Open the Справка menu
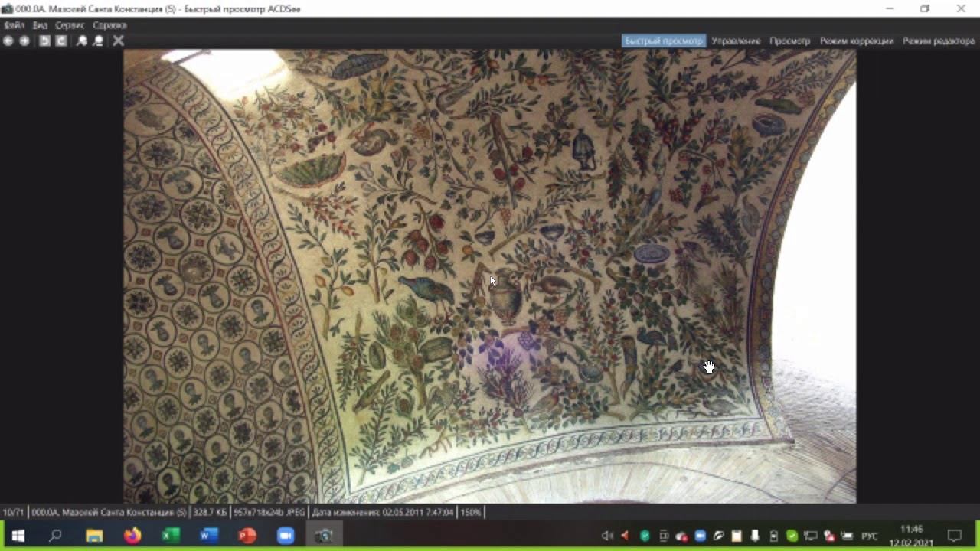The image size is (980, 551). pyautogui.click(x=109, y=25)
